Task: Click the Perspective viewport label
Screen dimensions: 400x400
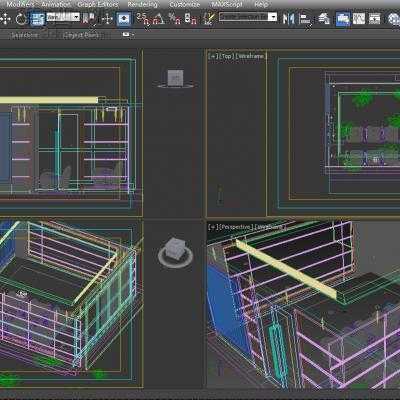Action: (x=236, y=227)
